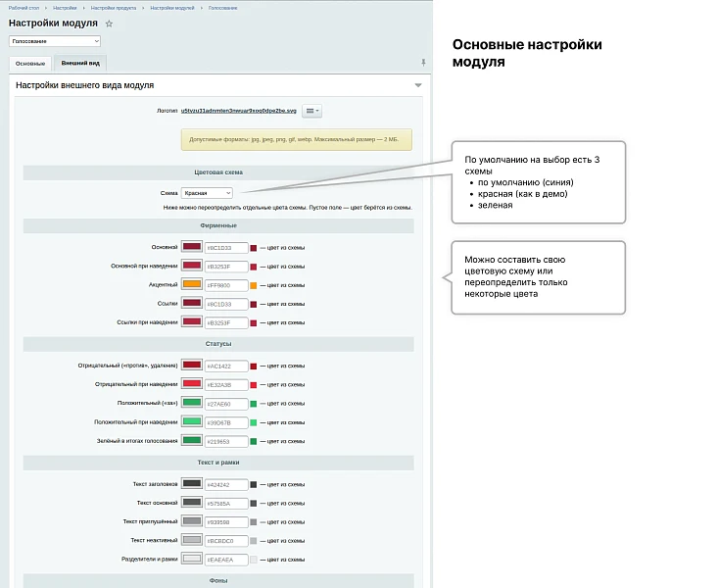Click the Ссылки hex input field
718x588 pixels.
click(226, 305)
